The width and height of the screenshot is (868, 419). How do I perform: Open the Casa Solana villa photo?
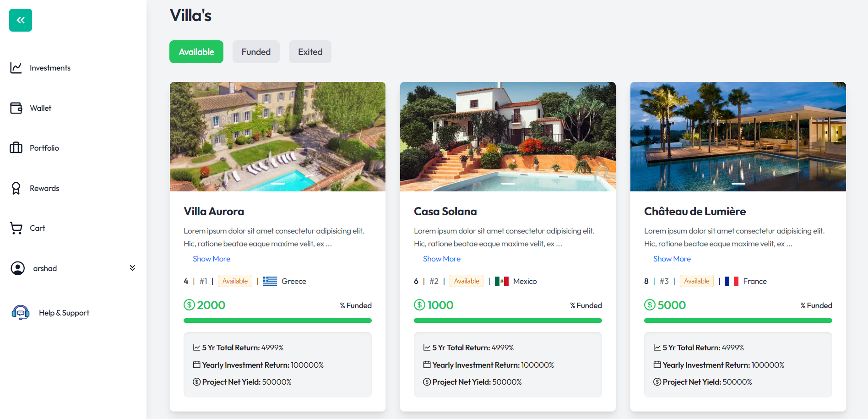coord(508,136)
